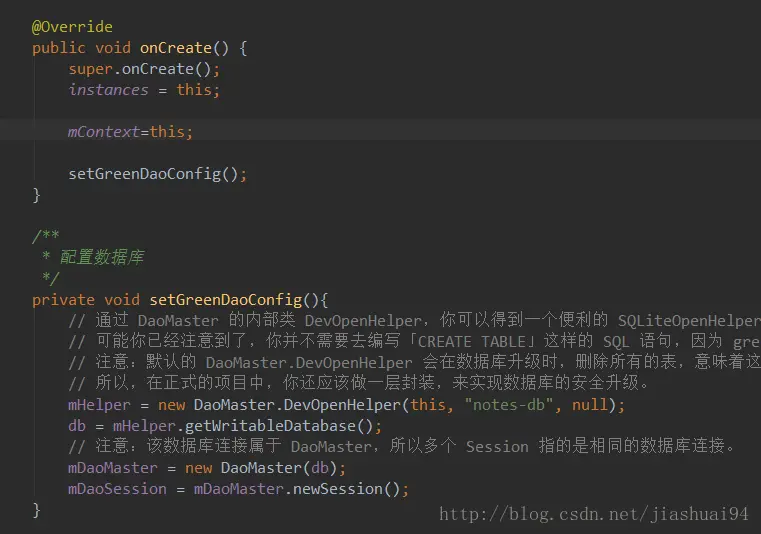
Task: Click the Javadoc opening '/**' line
Action: pyautogui.click(x=46, y=236)
